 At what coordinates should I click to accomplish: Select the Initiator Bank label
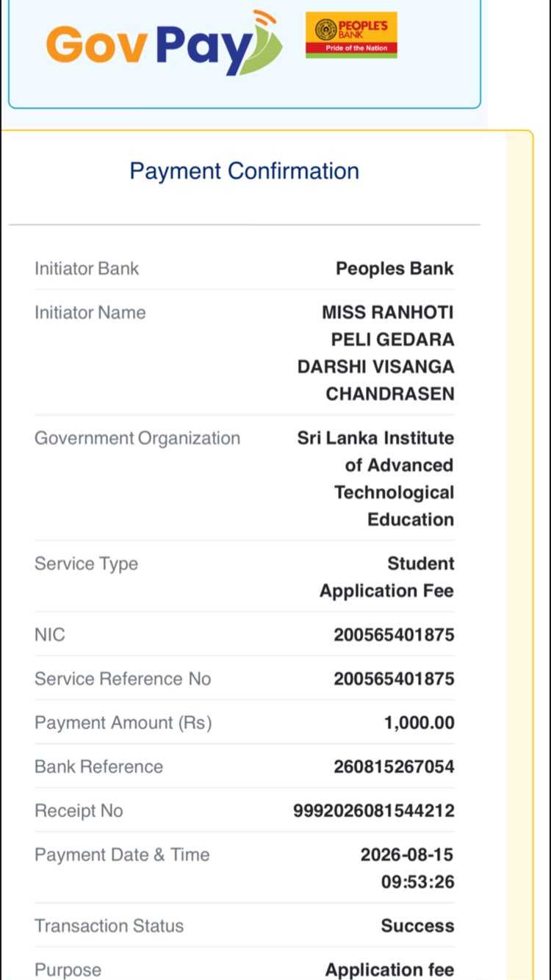coord(87,269)
